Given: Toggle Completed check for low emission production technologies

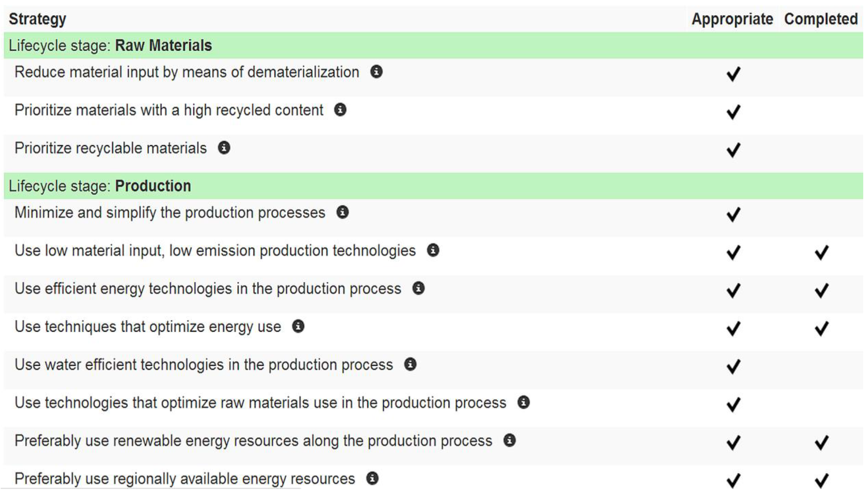Looking at the screenshot, I should (821, 252).
